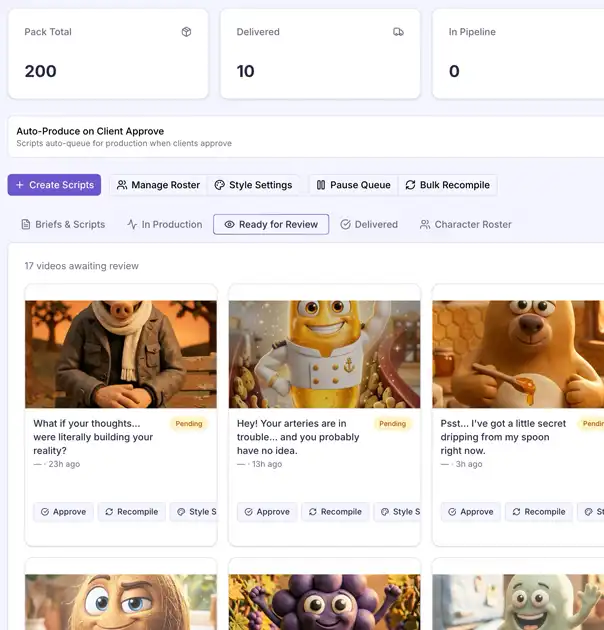
Task: Click the '13h ago' timestamp
Action: [267, 464]
